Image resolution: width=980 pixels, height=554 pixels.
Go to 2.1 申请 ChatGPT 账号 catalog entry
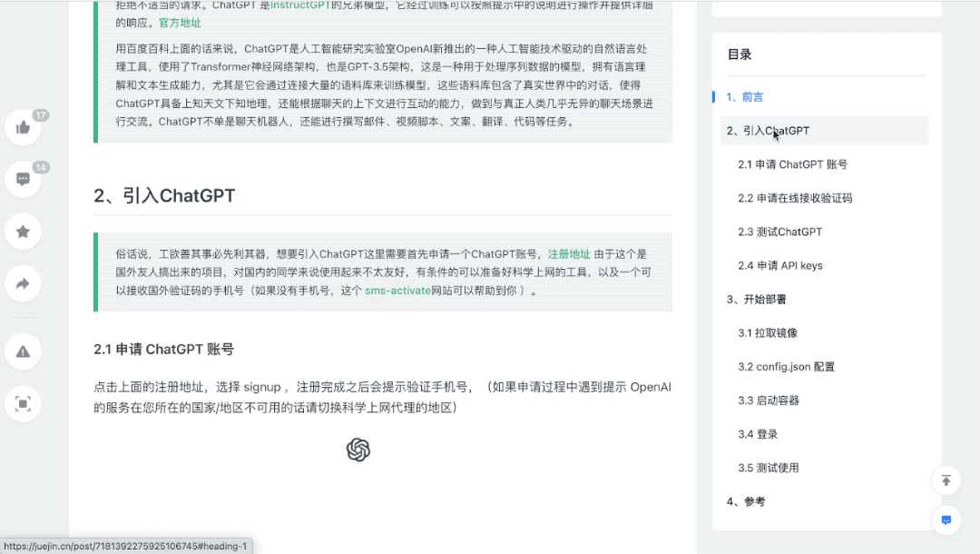pos(792,164)
